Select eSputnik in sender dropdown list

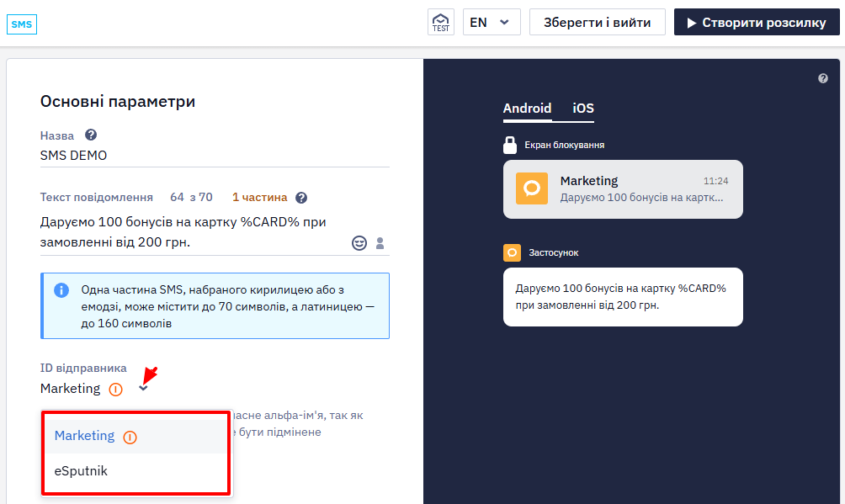[x=136, y=470]
